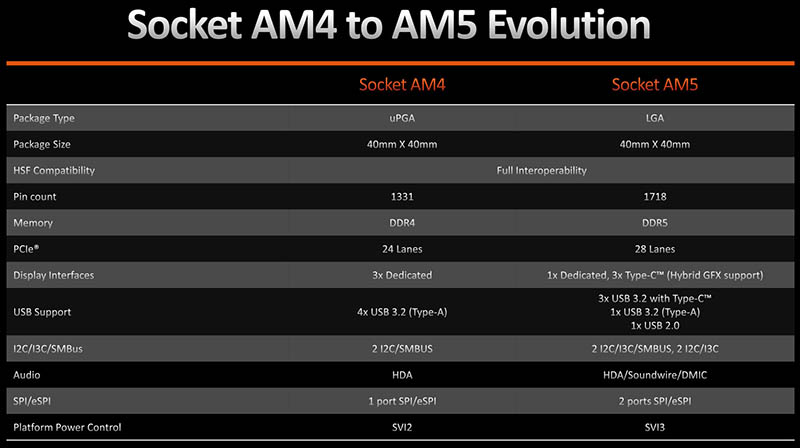The width and height of the screenshot is (800, 448).
Task: Click the 'SPI/eSPI' row label
Action: (32, 401)
